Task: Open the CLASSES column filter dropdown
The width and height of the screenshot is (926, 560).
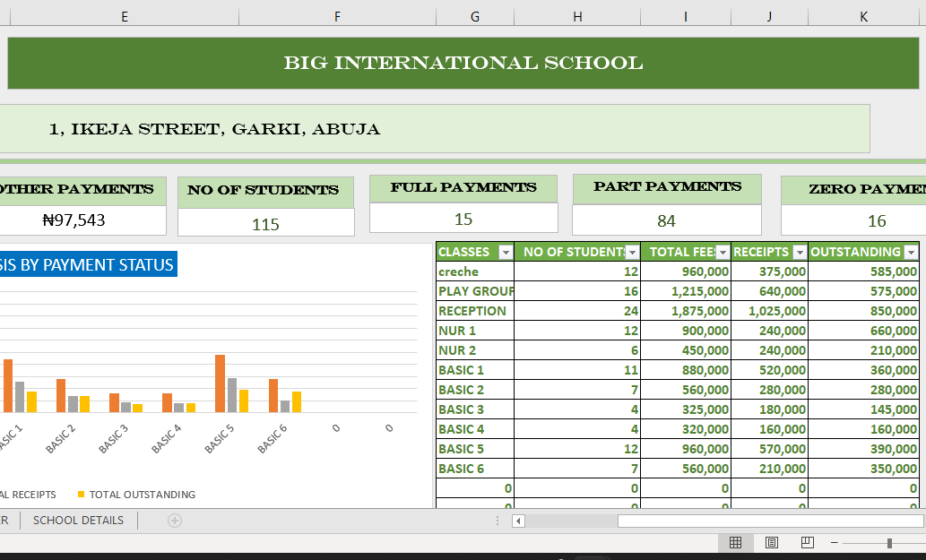Action: [x=505, y=253]
